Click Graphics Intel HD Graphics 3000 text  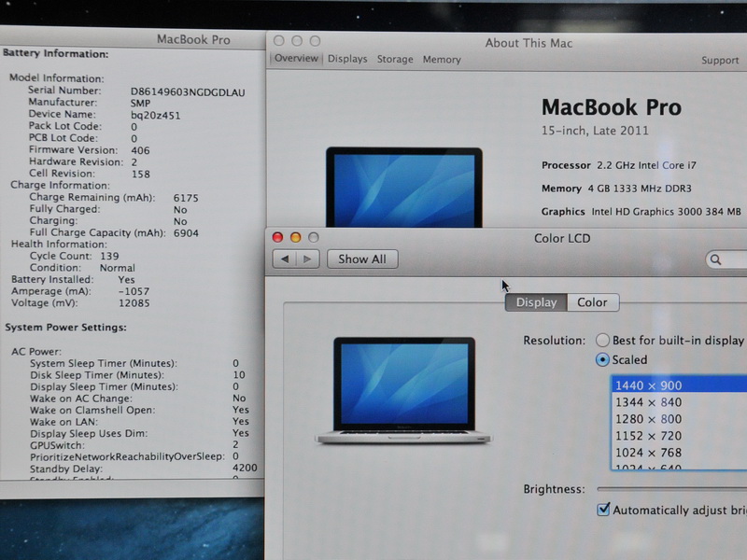(x=641, y=212)
